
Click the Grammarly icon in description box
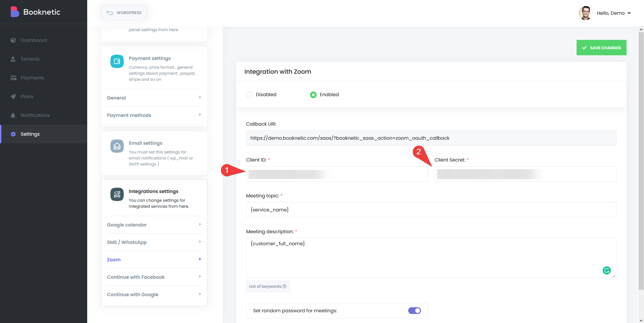(606, 270)
